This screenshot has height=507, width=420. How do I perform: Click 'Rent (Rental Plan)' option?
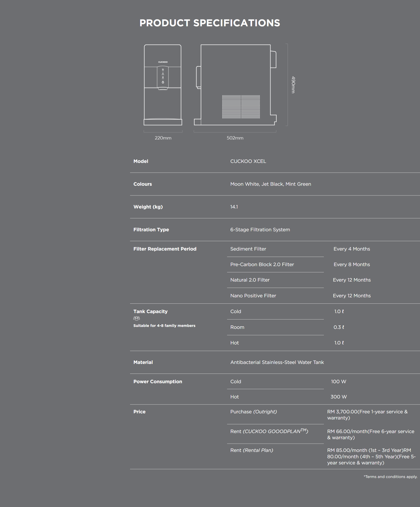[x=252, y=450]
